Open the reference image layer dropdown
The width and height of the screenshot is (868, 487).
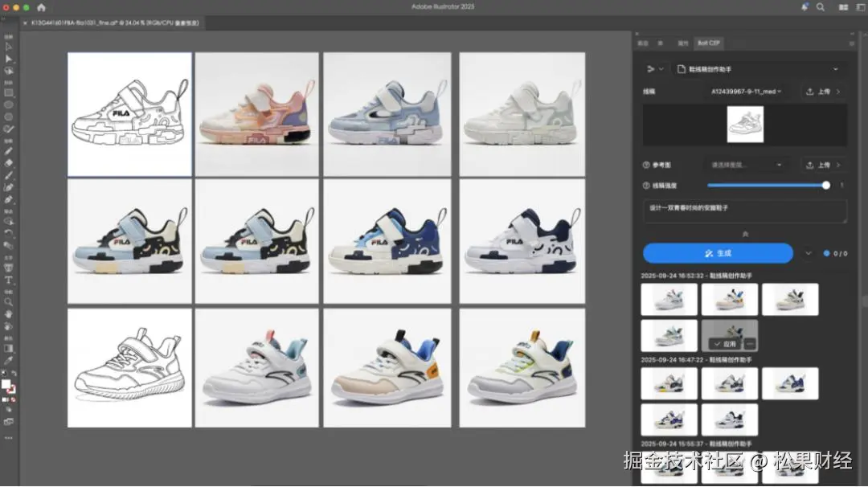(746, 165)
